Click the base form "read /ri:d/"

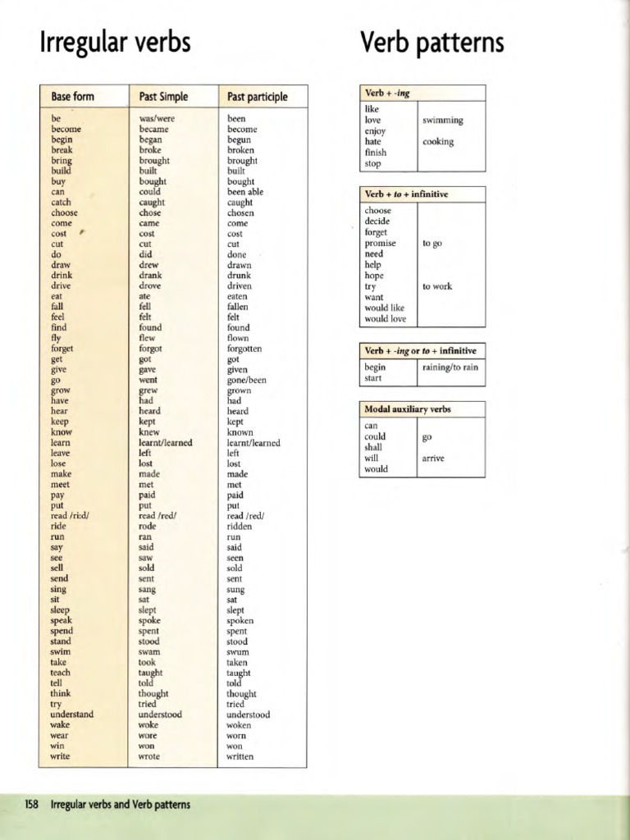click(70, 516)
